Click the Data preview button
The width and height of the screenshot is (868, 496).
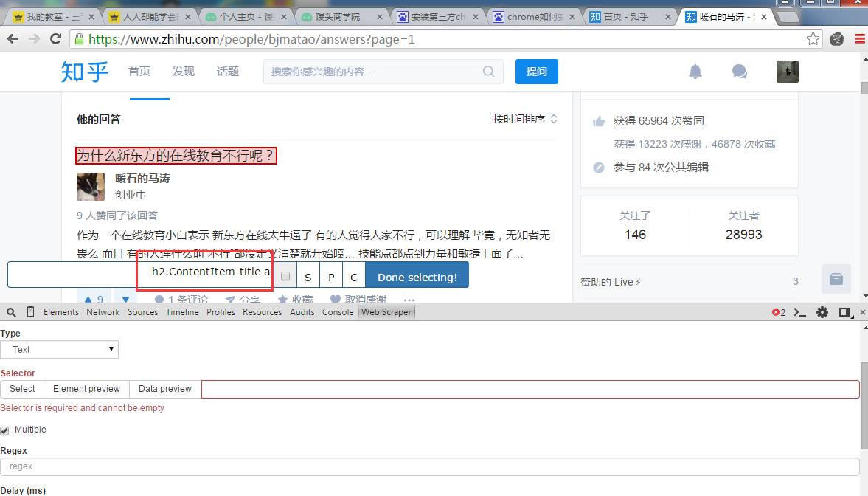[165, 389]
